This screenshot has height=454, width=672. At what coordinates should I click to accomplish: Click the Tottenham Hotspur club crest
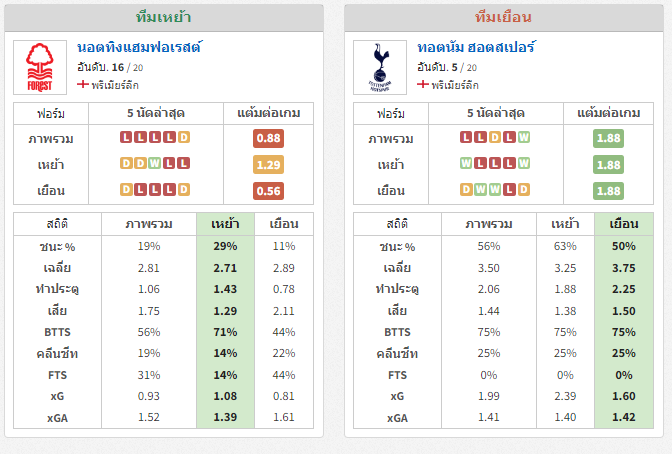380,67
